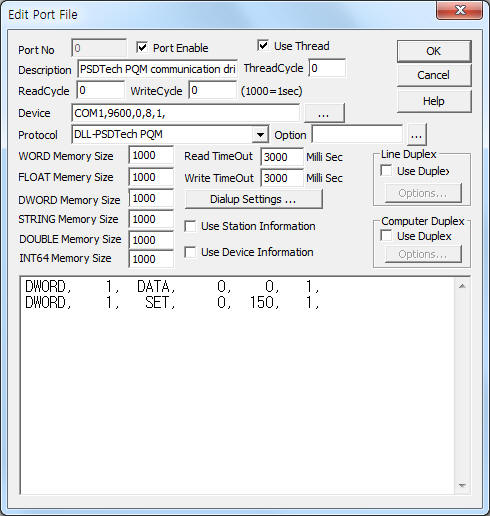Focus the WORD Memory Size field

tap(151, 155)
